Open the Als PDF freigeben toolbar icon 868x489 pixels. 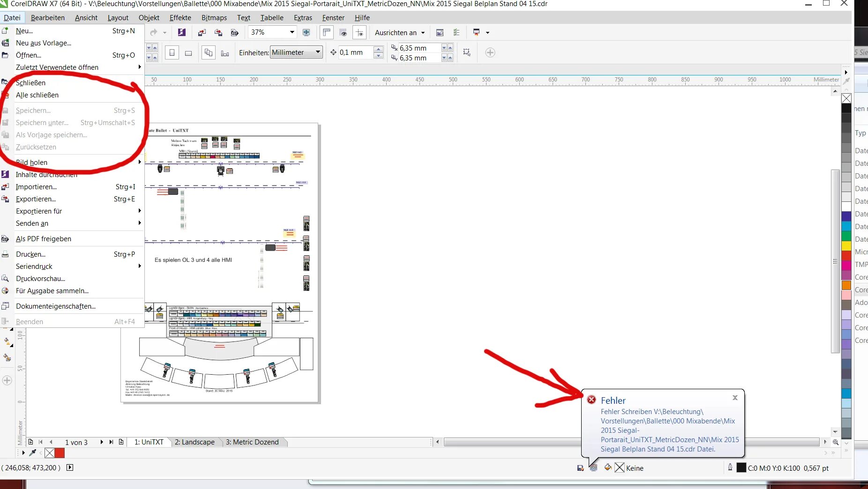pyautogui.click(x=6, y=239)
